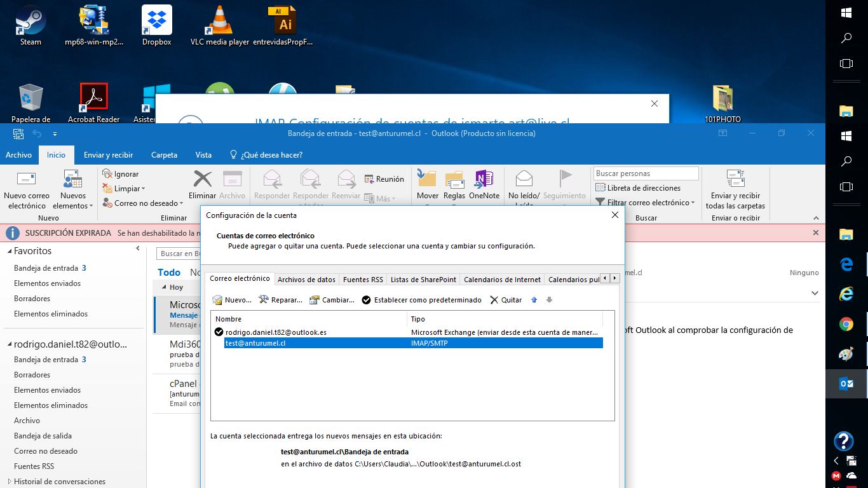868x488 pixels.
Task: Open the Correo no deseado dropdown
Action: [x=143, y=203]
